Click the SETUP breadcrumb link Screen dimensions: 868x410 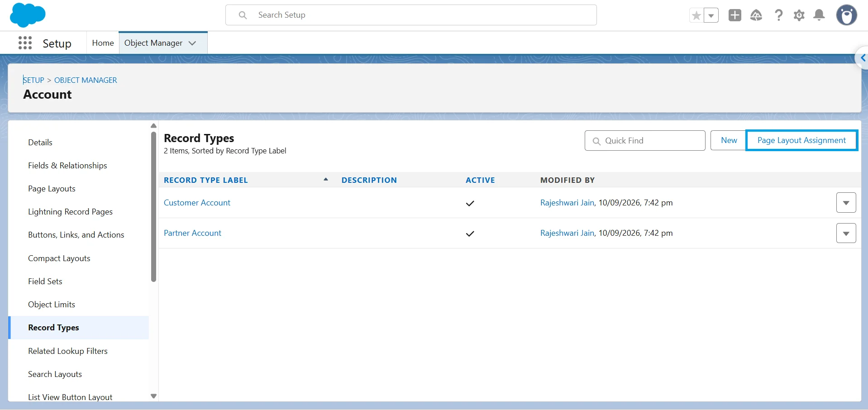coord(33,80)
